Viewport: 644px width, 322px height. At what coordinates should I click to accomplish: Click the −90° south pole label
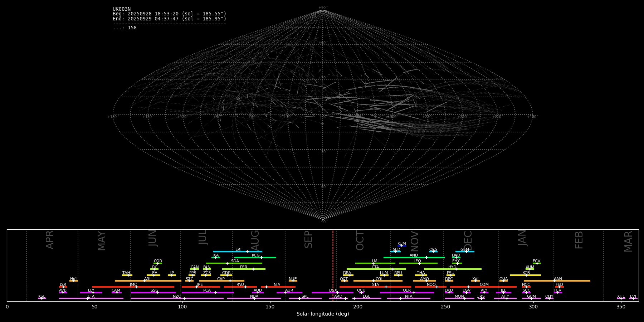(x=323, y=222)
